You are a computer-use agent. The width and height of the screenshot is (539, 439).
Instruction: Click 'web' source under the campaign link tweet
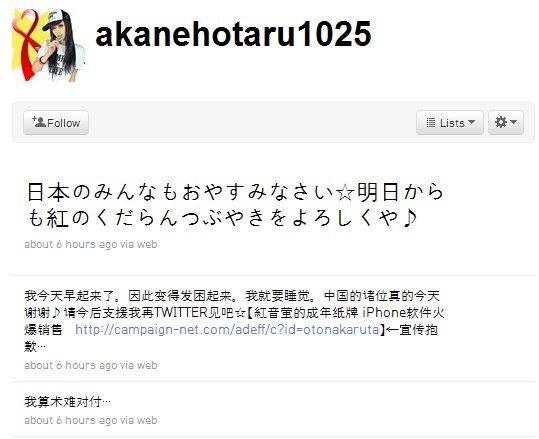click(x=147, y=365)
